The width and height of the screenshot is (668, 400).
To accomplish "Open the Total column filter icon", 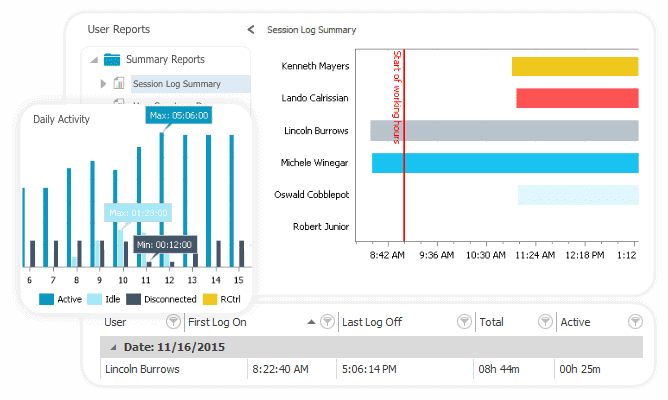I will pyautogui.click(x=545, y=322).
